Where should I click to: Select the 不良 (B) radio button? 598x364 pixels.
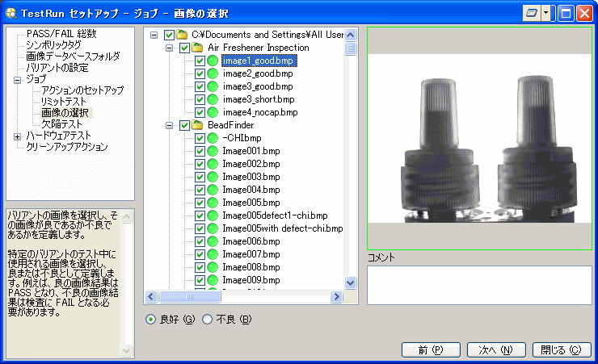[x=207, y=319]
